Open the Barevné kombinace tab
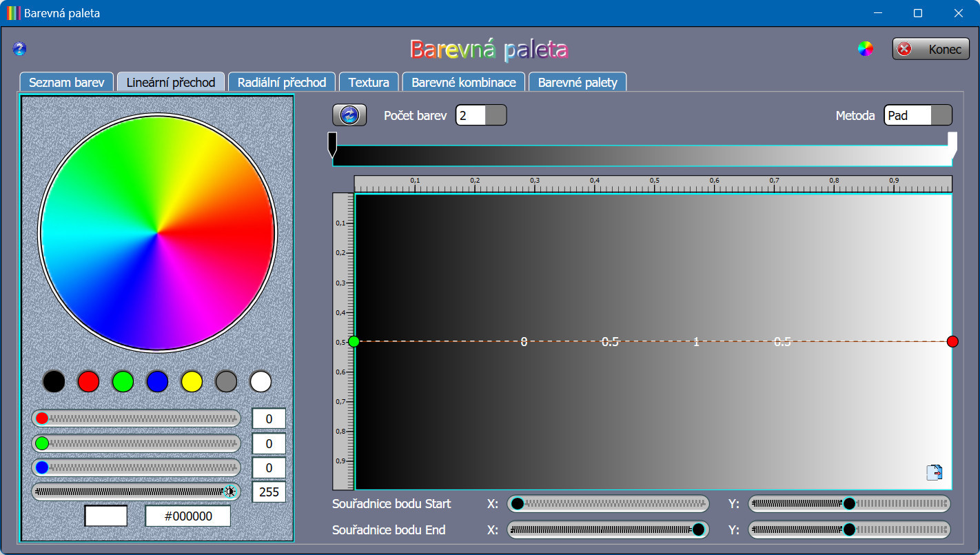The width and height of the screenshot is (980, 555). point(464,82)
